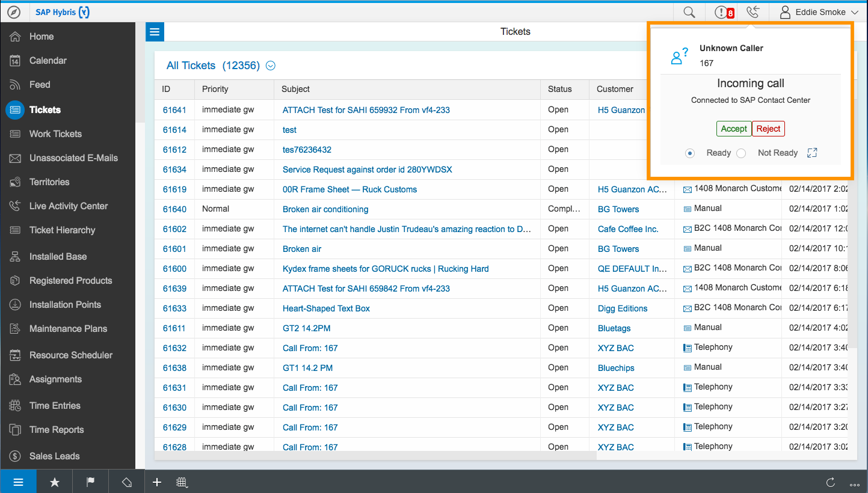Image resolution: width=868 pixels, height=493 pixels.
Task: Click the grid table icon in bottom bar
Action: [182, 482]
